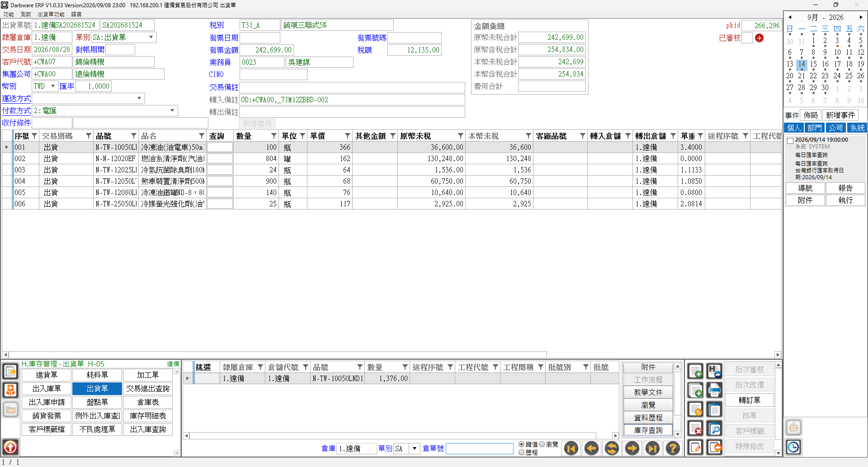
Task: Click the notepad with orange arrow icon
Action: point(714,448)
